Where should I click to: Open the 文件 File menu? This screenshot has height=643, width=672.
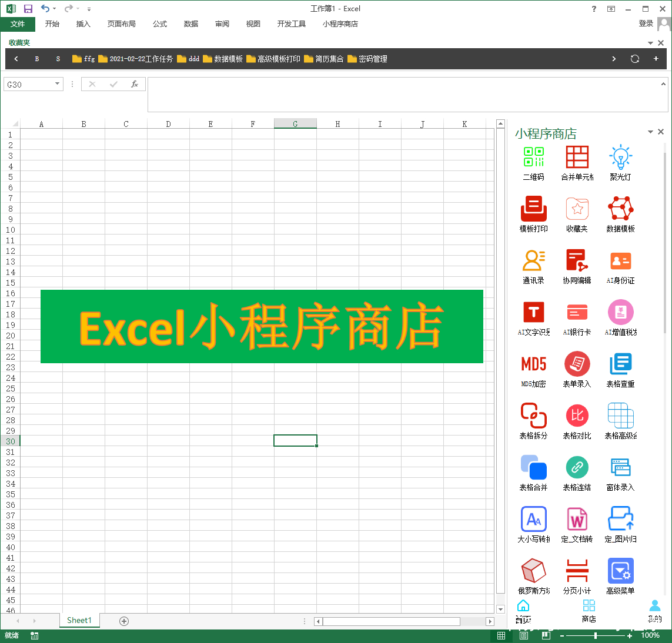point(18,24)
